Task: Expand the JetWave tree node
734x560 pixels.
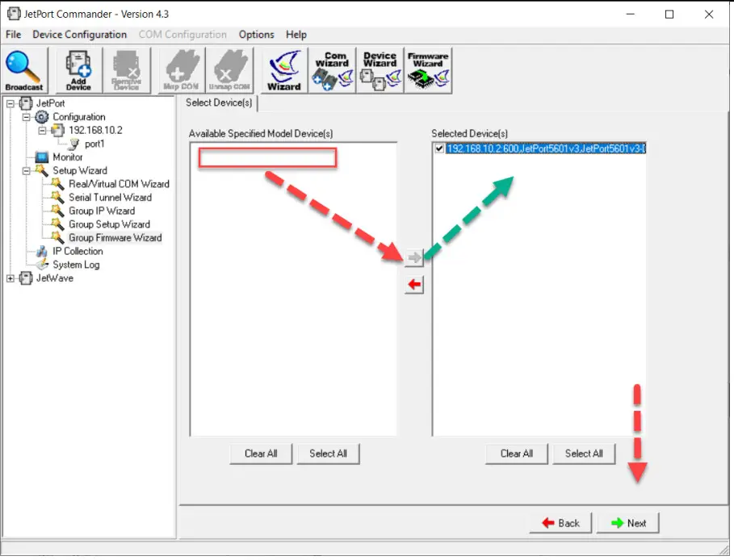Action: point(10,278)
